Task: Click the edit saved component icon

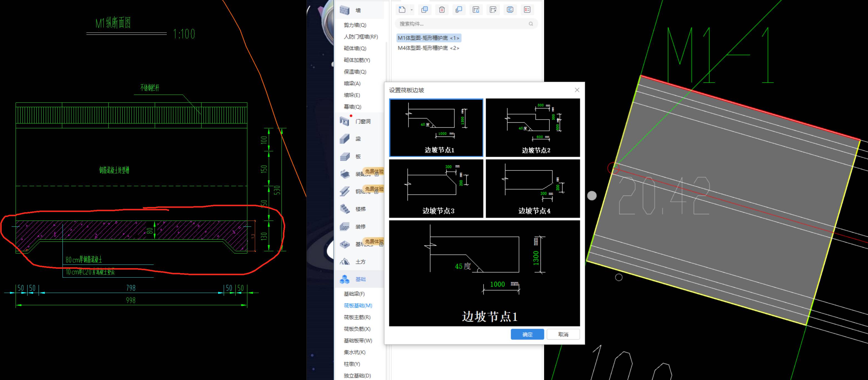Action: click(x=493, y=10)
